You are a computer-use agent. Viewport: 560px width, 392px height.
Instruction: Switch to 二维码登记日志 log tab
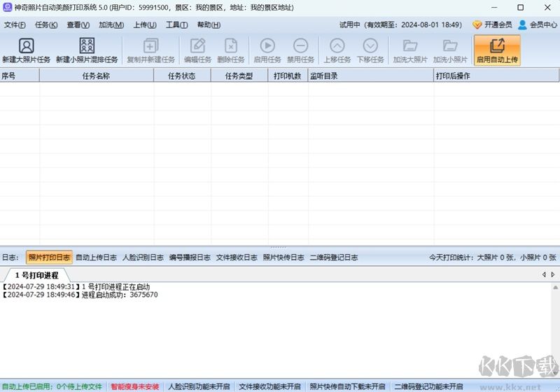point(334,258)
